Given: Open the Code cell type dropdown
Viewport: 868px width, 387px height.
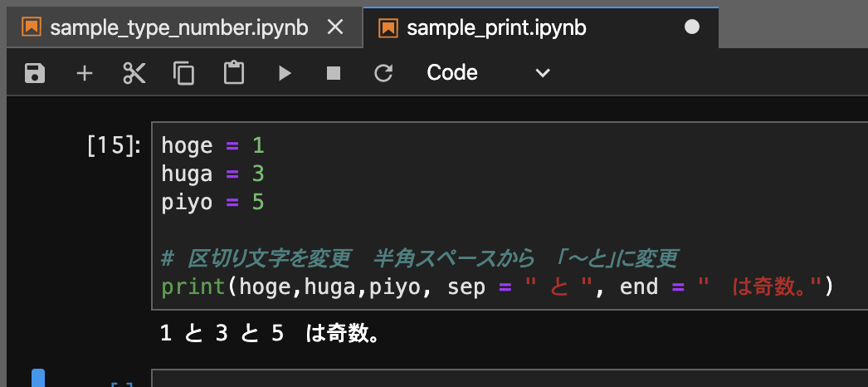Looking at the screenshot, I should pos(488,73).
